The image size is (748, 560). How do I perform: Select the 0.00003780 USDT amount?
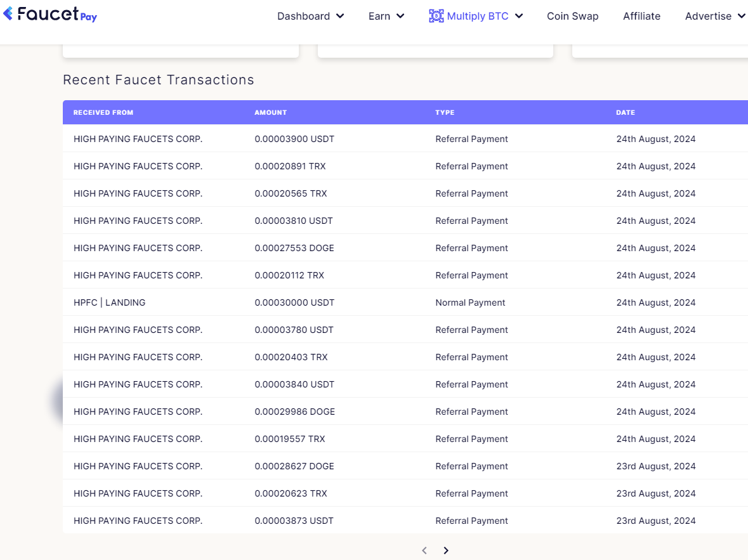[x=294, y=330]
